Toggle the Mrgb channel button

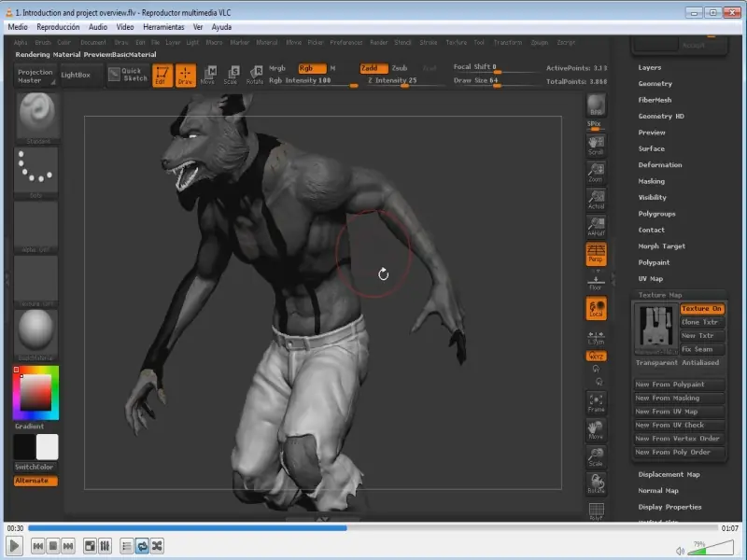pyautogui.click(x=276, y=68)
